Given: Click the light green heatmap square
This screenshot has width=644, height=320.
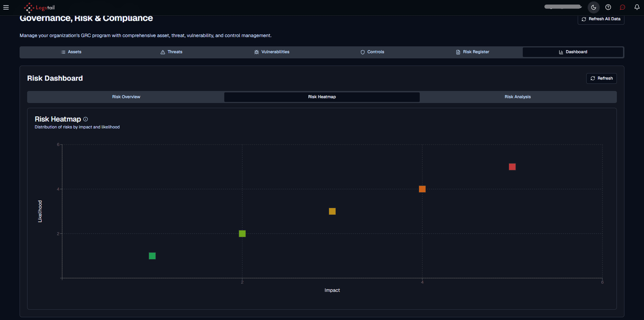Looking at the screenshot, I should pyautogui.click(x=242, y=233).
